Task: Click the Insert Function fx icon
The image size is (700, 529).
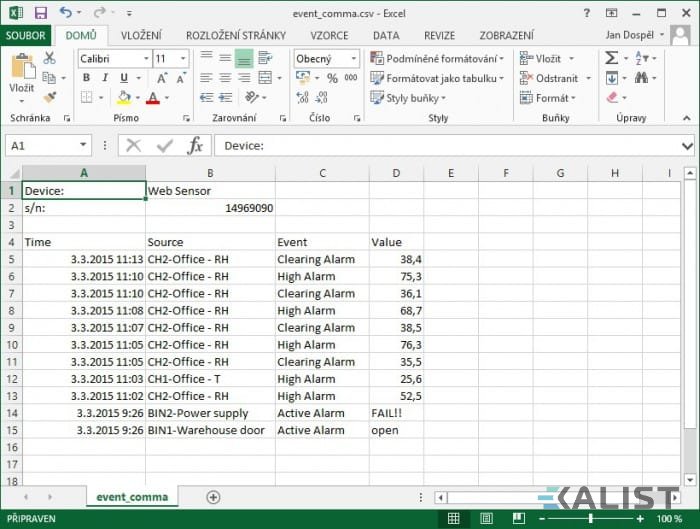Action: (x=195, y=146)
